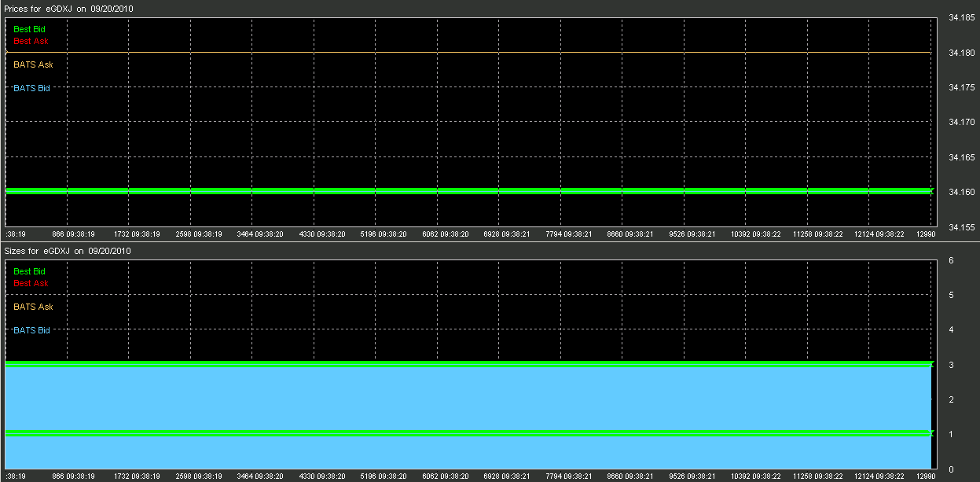Click '3464 09:38:20' tick under Sizes chart
The image size is (980, 482).
click(262, 476)
